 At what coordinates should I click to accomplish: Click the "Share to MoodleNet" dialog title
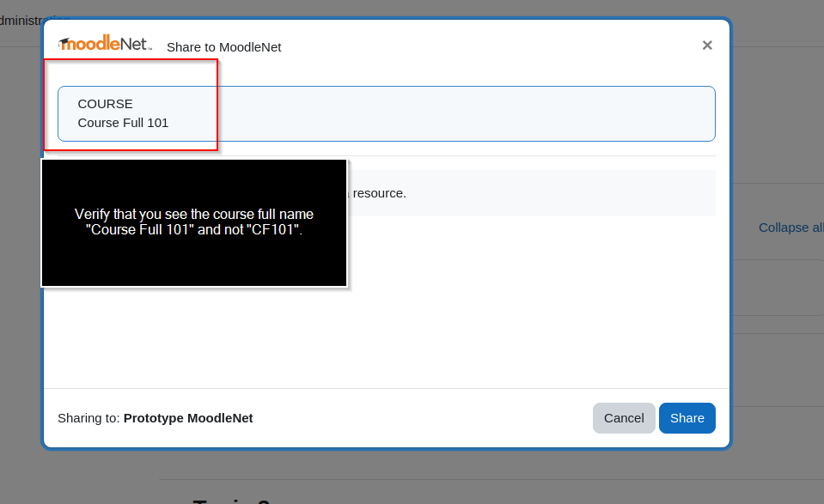[224, 47]
